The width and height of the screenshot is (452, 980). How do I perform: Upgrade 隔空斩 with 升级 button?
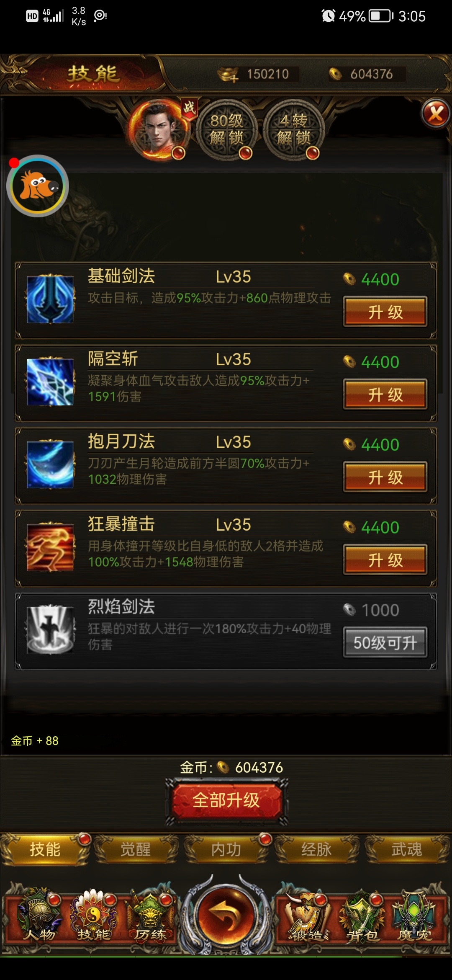pos(385,394)
